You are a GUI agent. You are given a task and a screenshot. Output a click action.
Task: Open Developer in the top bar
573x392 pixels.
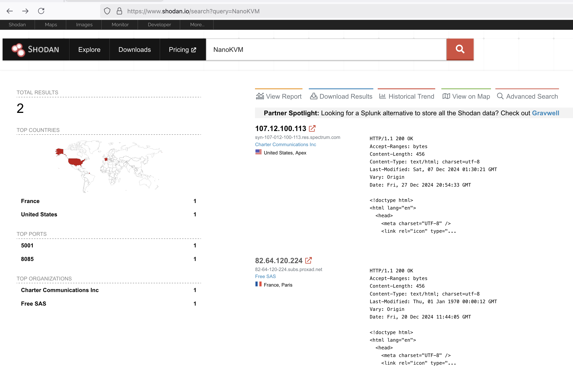pos(159,25)
